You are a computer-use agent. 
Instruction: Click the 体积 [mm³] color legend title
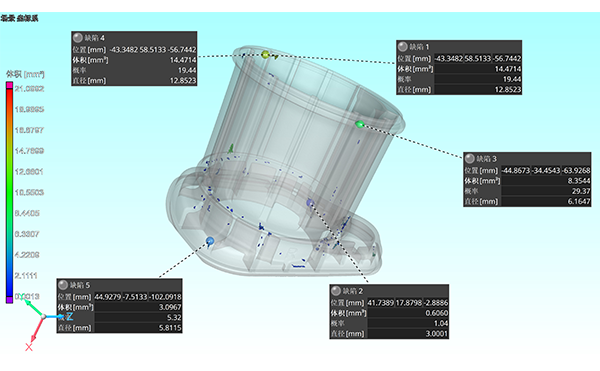(x=25, y=74)
